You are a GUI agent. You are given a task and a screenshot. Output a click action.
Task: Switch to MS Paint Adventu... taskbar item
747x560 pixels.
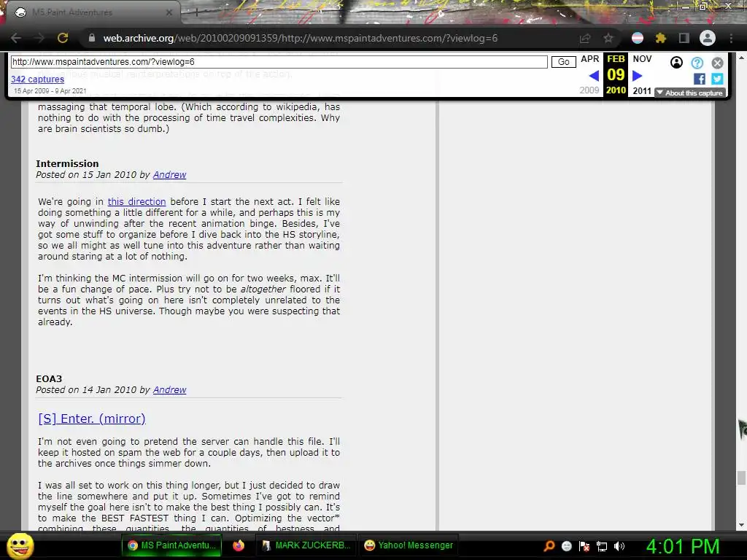pos(171,545)
